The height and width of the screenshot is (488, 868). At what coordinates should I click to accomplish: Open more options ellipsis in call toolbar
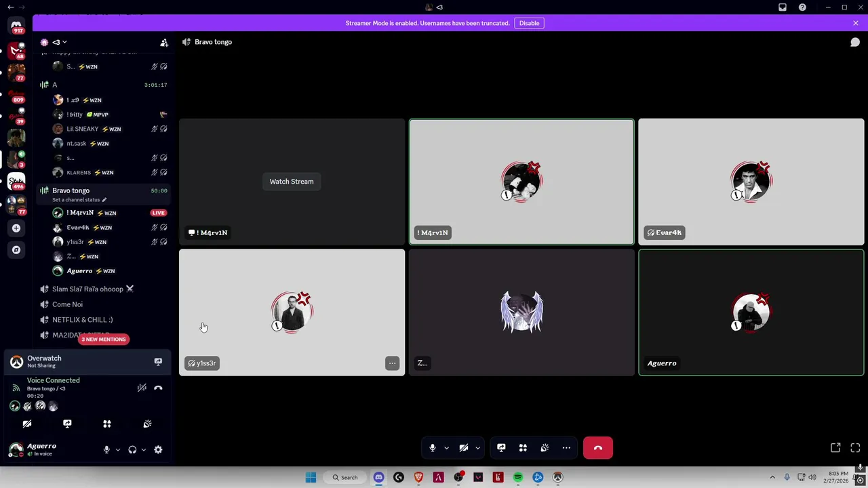[x=566, y=448]
